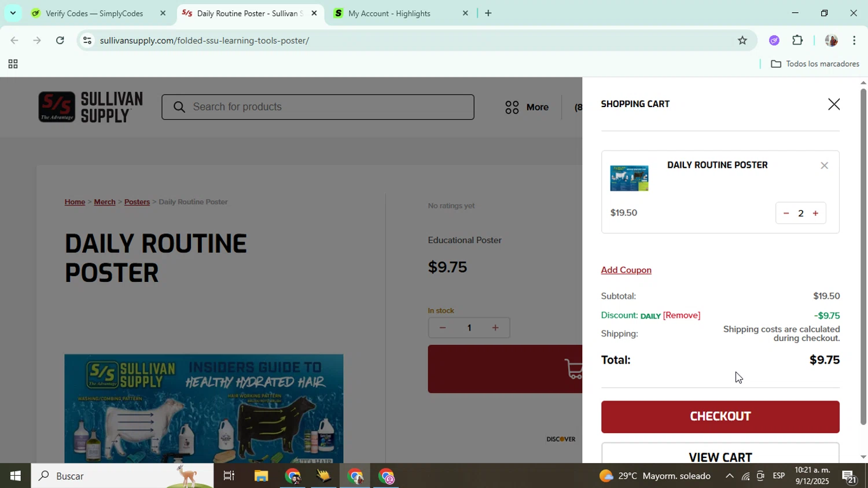868x488 pixels.
Task: Decrease product page quantity
Action: (x=443, y=328)
